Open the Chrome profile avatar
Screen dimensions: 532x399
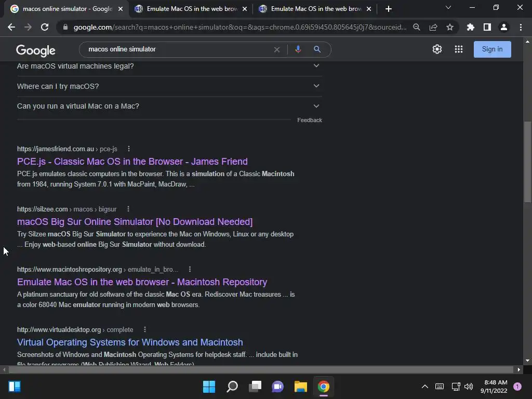click(504, 27)
